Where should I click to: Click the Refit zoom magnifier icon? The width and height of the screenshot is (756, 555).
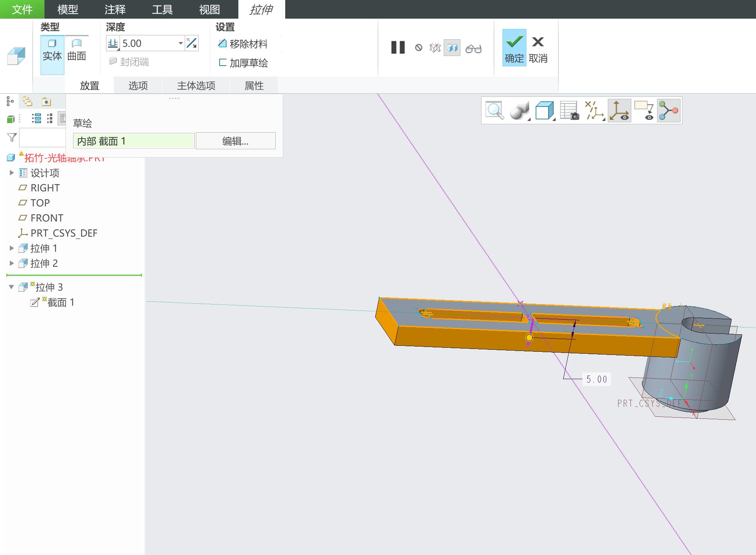point(495,111)
